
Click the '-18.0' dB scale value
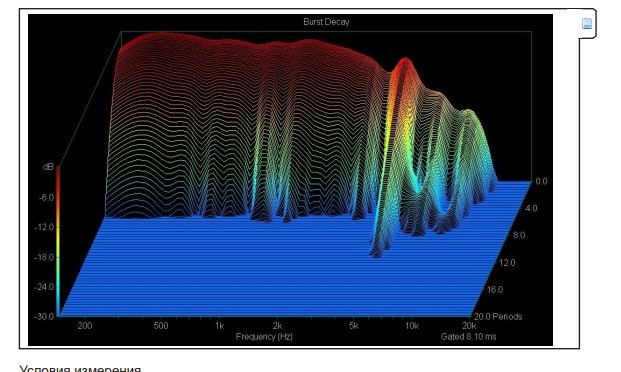(44, 257)
